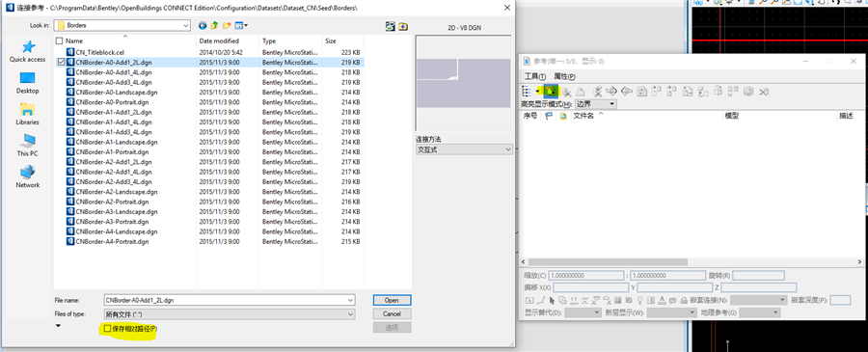Open the 地理参考 dropdown

pos(760,312)
